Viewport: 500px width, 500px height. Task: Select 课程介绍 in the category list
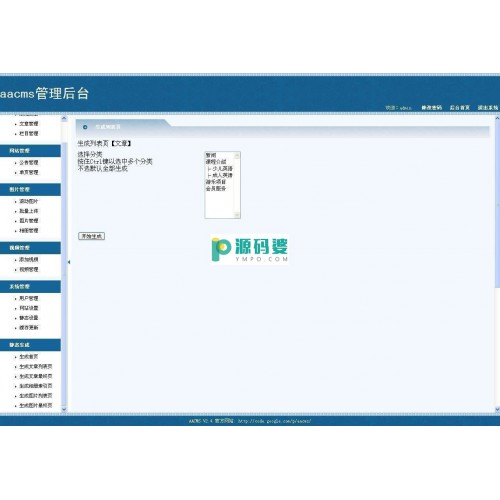216,162
